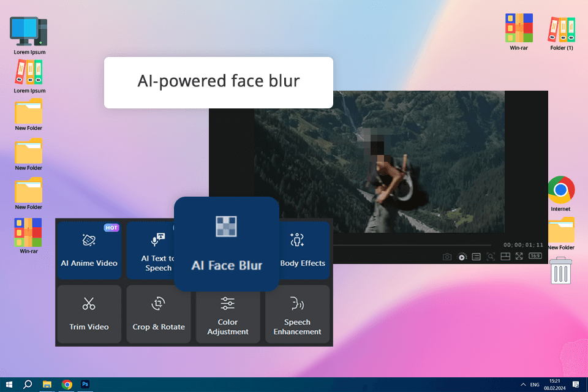
Task: Select the Lorem Ipsum binders desktop icon
Action: tap(29, 77)
